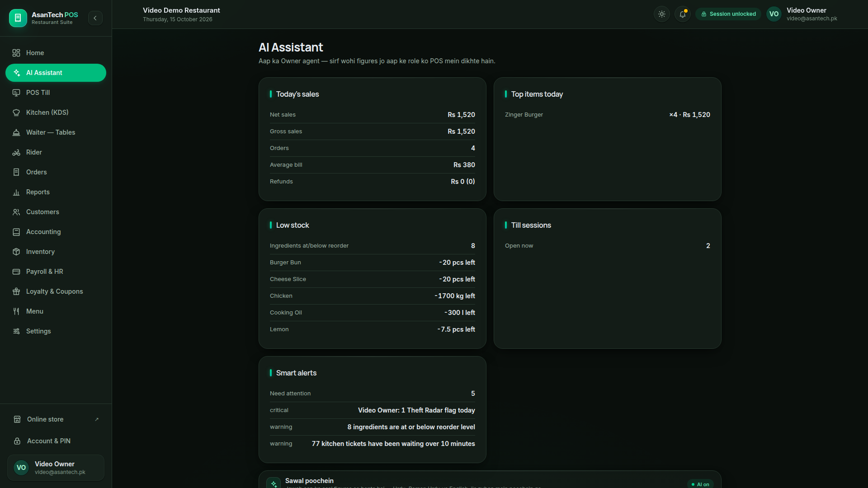Open Rider bike icon

click(x=16, y=152)
